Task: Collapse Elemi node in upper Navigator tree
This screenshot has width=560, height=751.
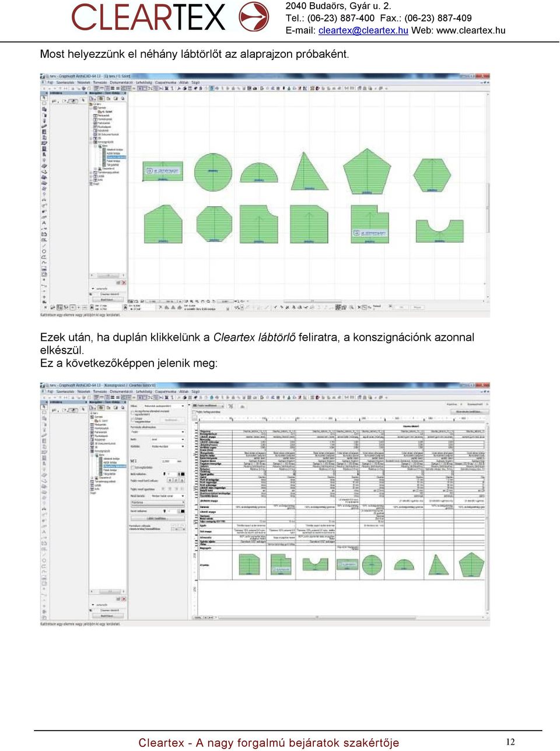Action: pyautogui.click(x=95, y=146)
